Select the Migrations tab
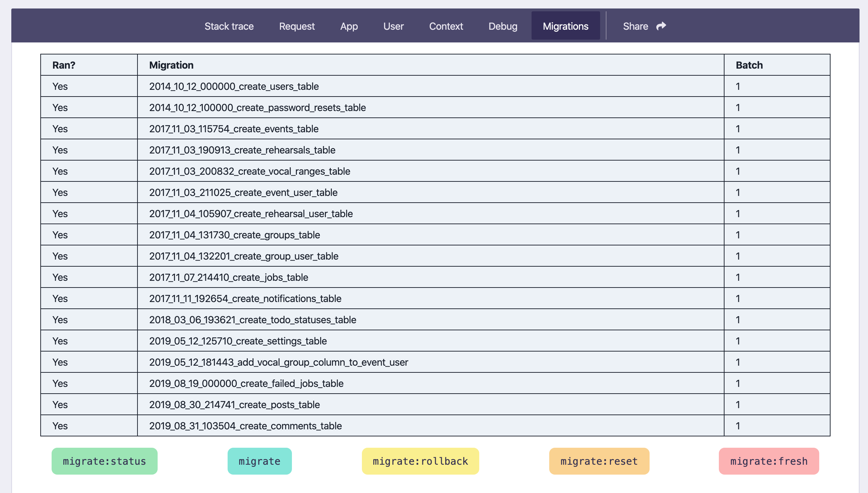This screenshot has width=868, height=493. point(565,26)
